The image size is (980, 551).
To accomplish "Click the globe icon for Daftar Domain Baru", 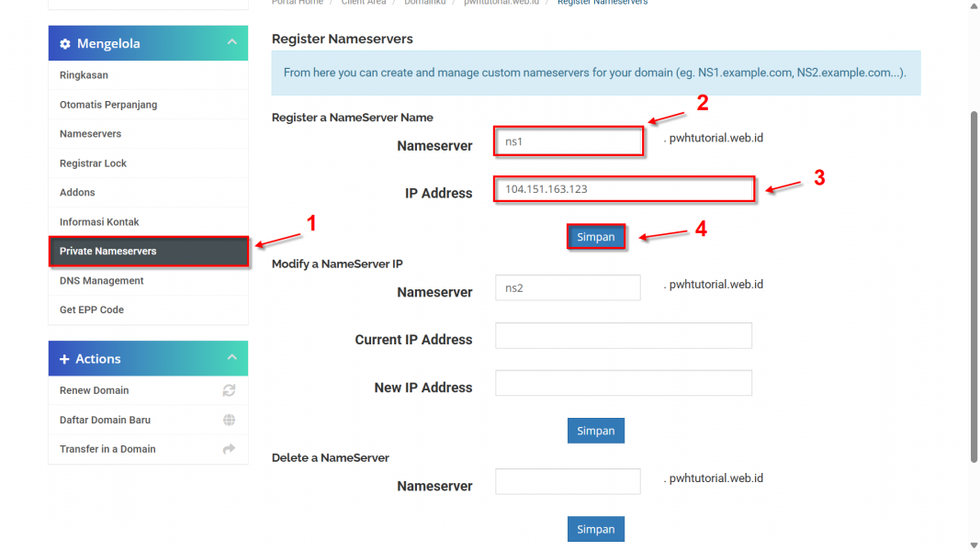I will [229, 420].
